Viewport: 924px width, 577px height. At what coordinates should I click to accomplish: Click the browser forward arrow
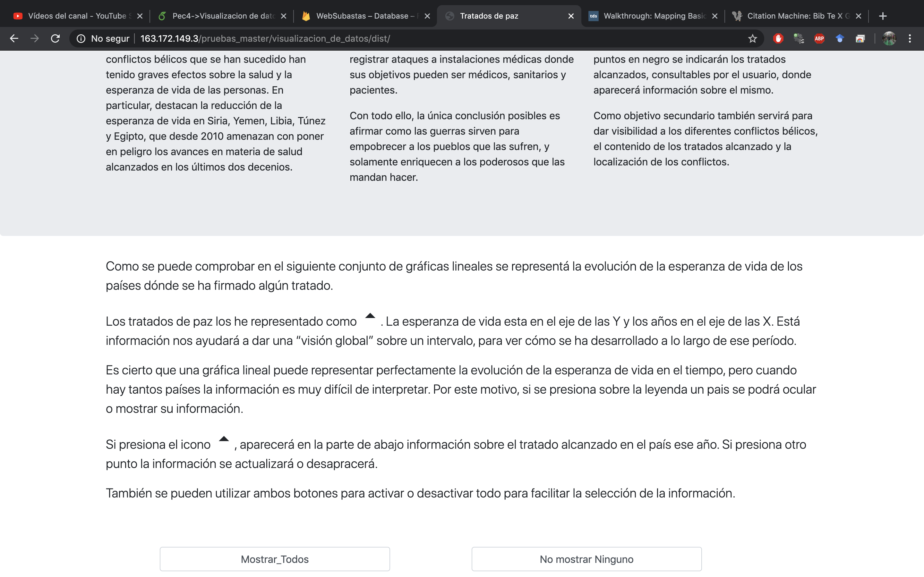35,38
